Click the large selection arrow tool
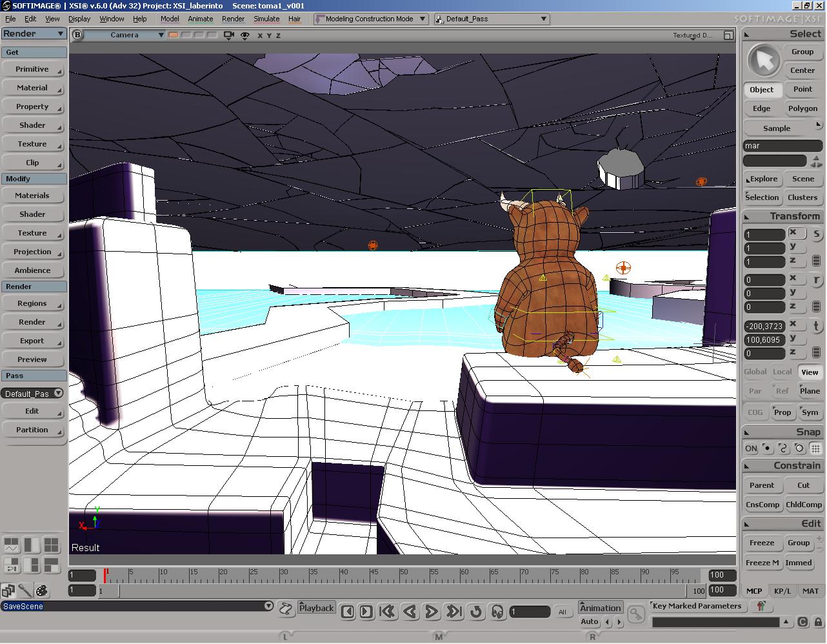Image resolution: width=827 pixels, height=644 pixels. pyautogui.click(x=763, y=61)
